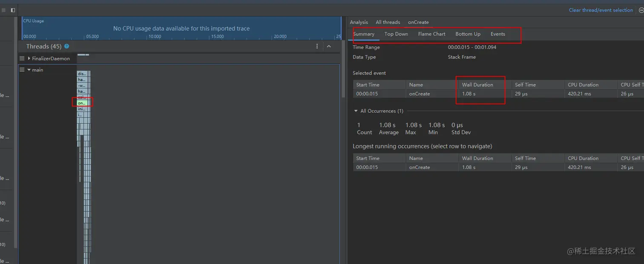The height and width of the screenshot is (264, 644).
Task: Sort Selected event table by Wall Duration
Action: [x=485, y=85]
